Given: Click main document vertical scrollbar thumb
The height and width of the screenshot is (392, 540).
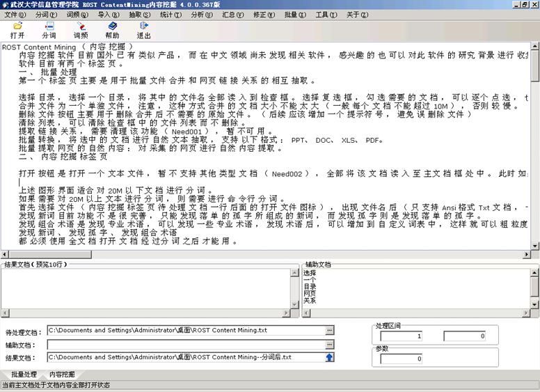Looking at the screenshot, I should (534, 65).
